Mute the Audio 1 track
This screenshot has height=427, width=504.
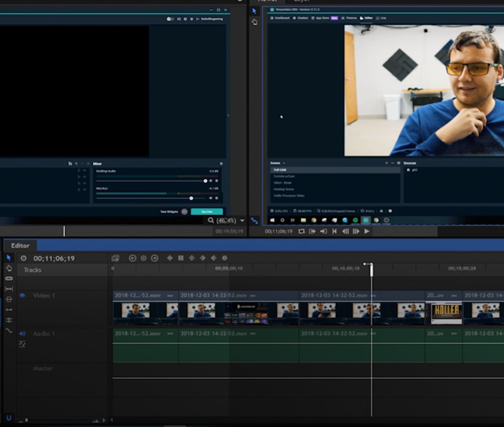click(22, 333)
